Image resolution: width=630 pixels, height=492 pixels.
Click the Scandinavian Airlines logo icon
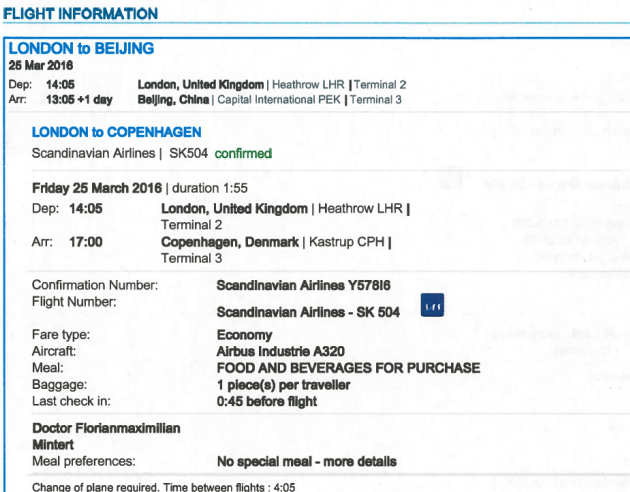(432, 308)
